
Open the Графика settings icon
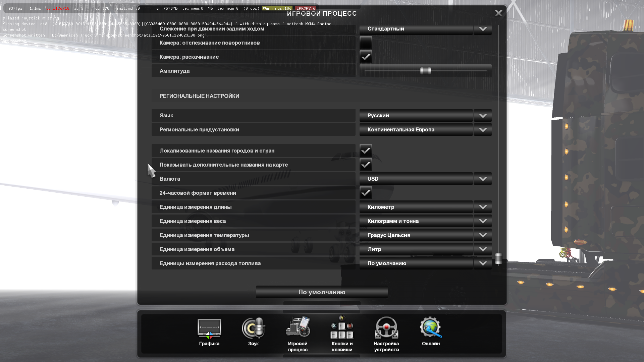tap(209, 328)
